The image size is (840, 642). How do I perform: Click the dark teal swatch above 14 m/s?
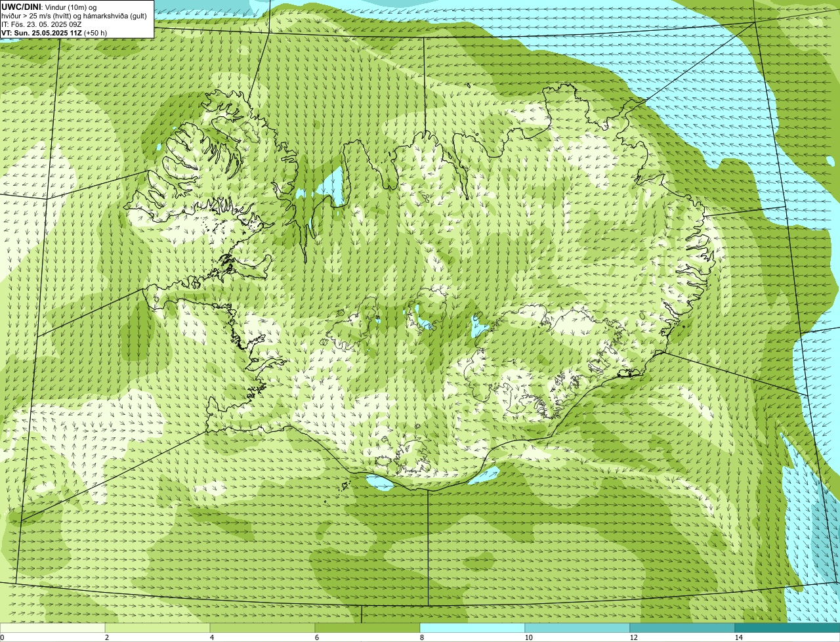pos(787,628)
